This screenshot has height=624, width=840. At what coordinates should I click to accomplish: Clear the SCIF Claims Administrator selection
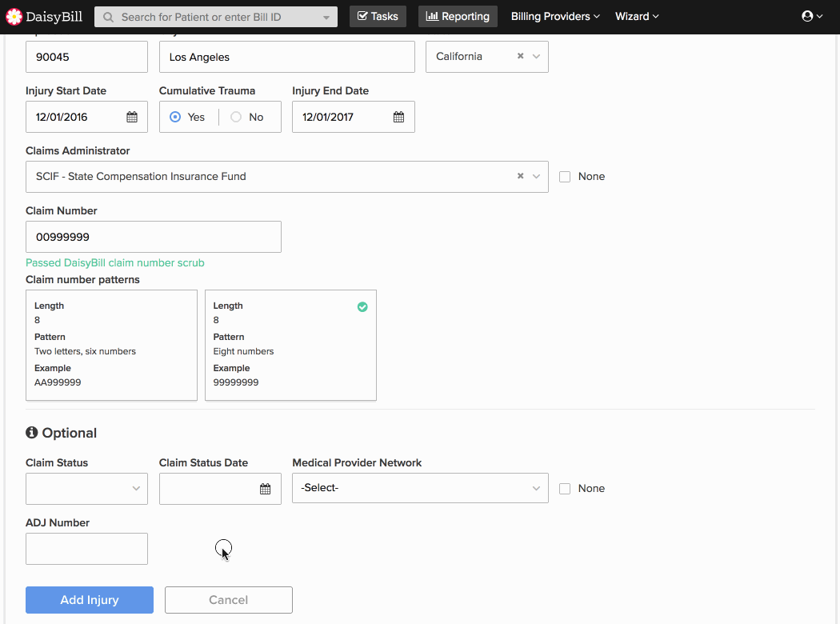coord(520,177)
